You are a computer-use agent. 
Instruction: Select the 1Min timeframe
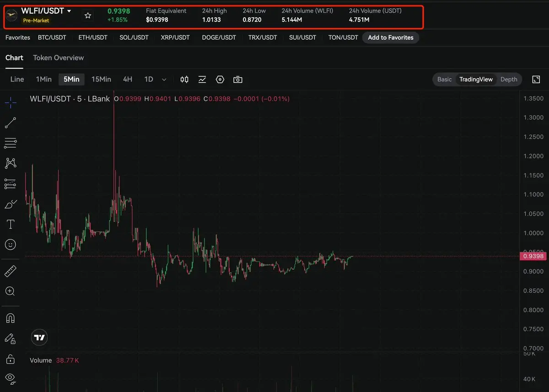pyautogui.click(x=44, y=79)
